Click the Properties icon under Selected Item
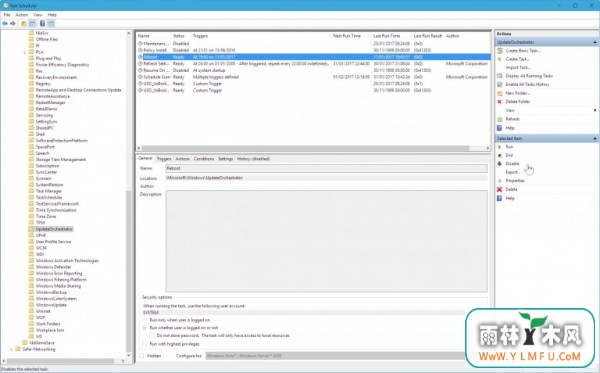Viewport: 600px width, 373px height. (499, 181)
